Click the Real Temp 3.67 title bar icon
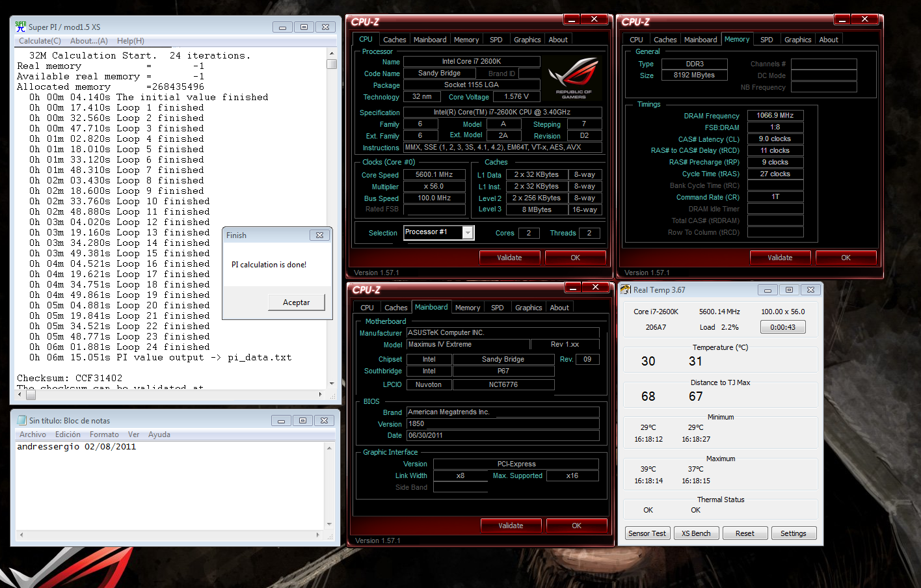The image size is (921, 588). pos(626,289)
